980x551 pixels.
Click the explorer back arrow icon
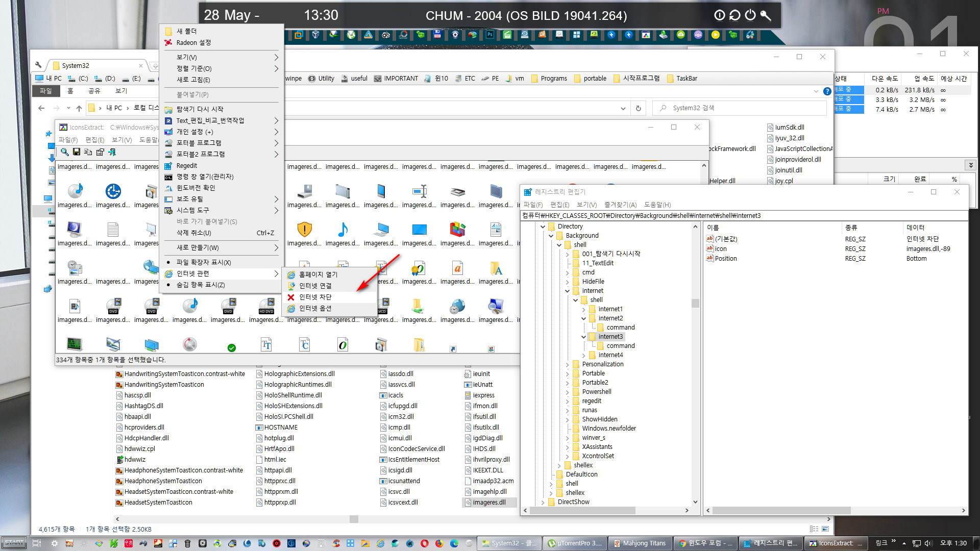click(x=41, y=108)
